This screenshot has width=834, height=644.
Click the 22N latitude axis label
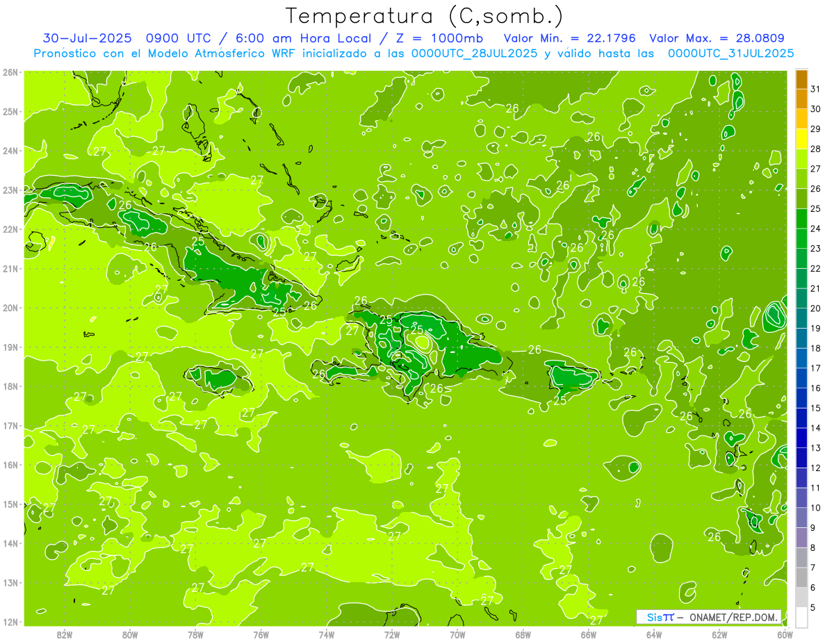(10, 229)
